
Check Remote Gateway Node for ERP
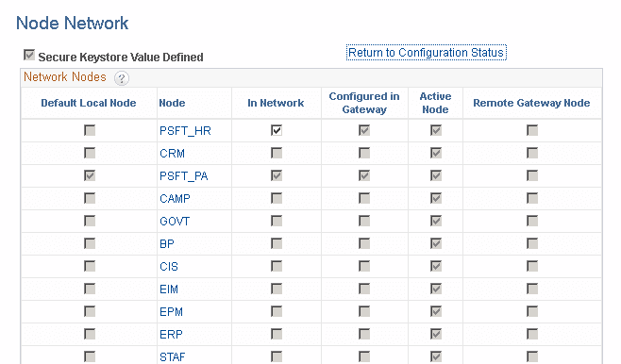coord(532,334)
